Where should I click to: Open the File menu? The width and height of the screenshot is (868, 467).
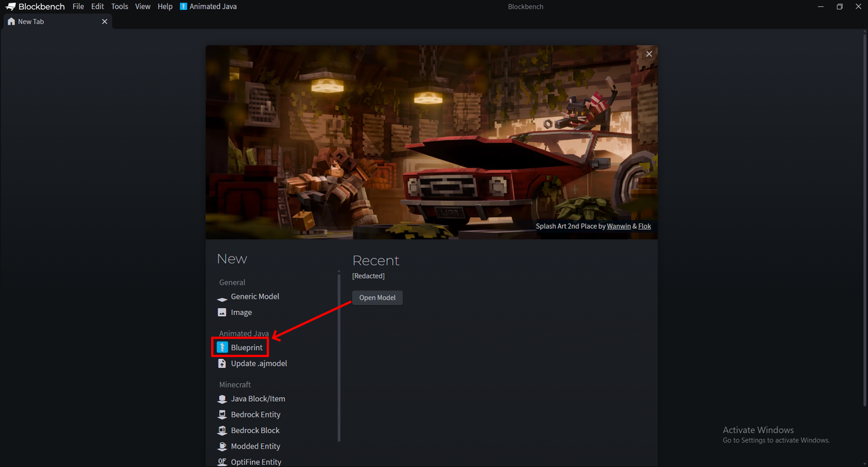click(x=78, y=7)
